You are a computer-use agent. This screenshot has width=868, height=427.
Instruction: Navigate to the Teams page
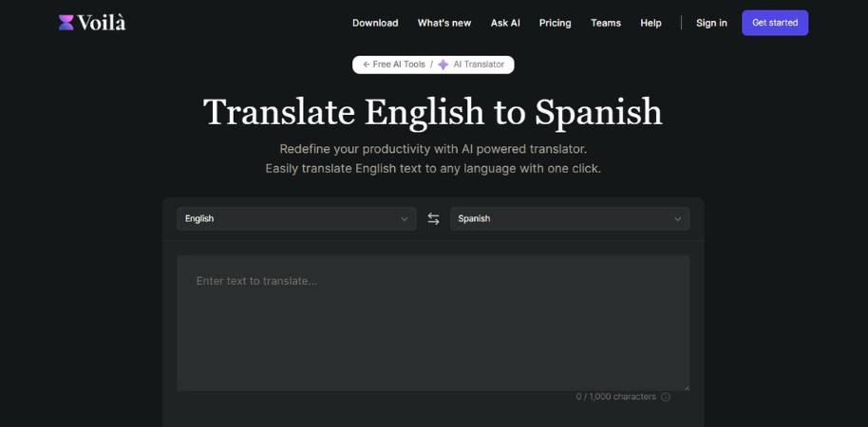click(606, 23)
